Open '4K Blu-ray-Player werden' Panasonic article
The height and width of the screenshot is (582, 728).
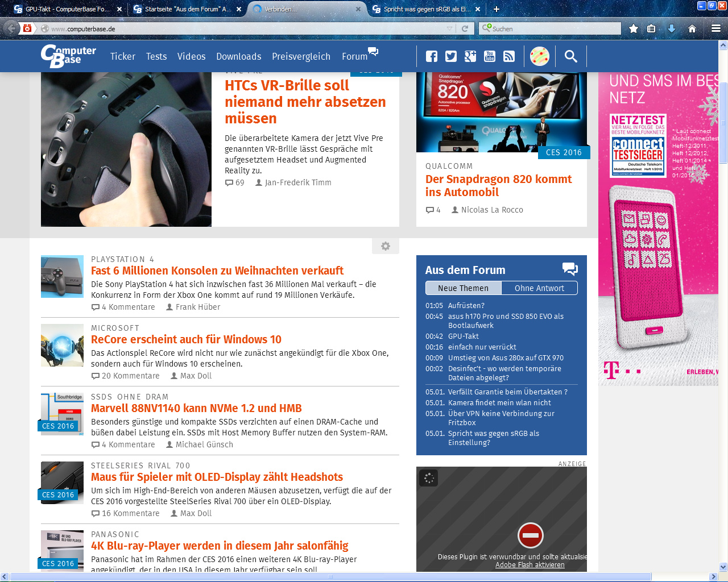[220, 546]
